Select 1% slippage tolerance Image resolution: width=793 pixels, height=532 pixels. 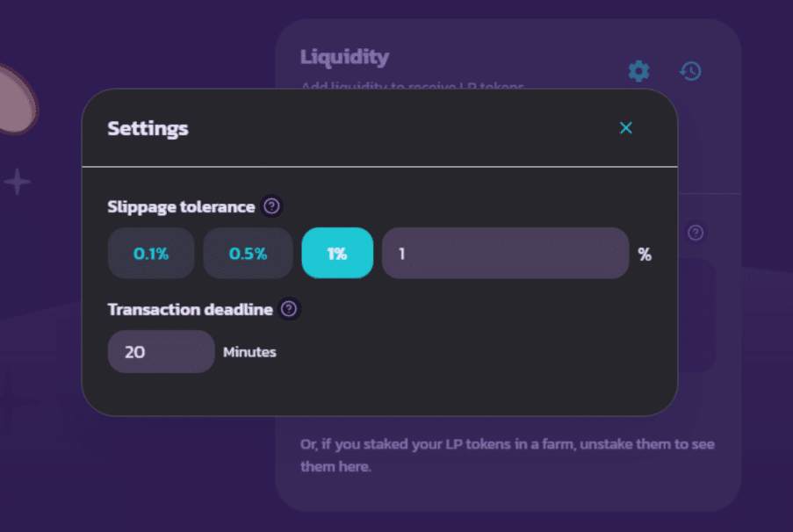point(337,253)
